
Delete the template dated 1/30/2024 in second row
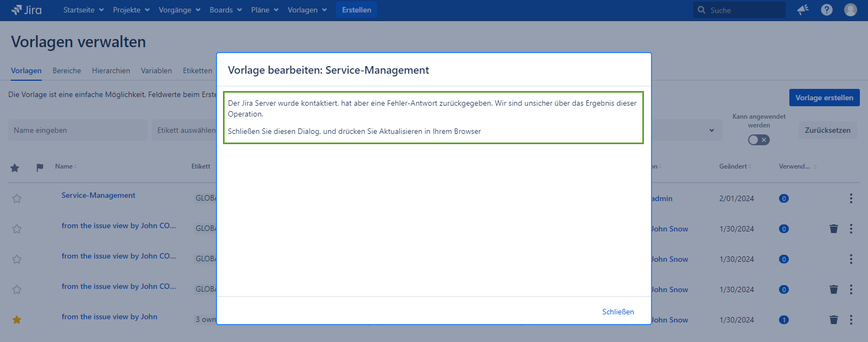(x=834, y=229)
